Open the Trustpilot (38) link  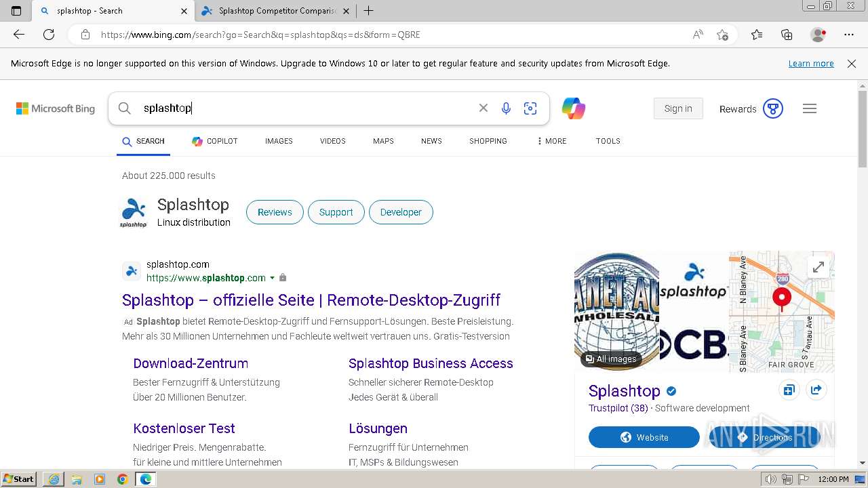coord(618,408)
